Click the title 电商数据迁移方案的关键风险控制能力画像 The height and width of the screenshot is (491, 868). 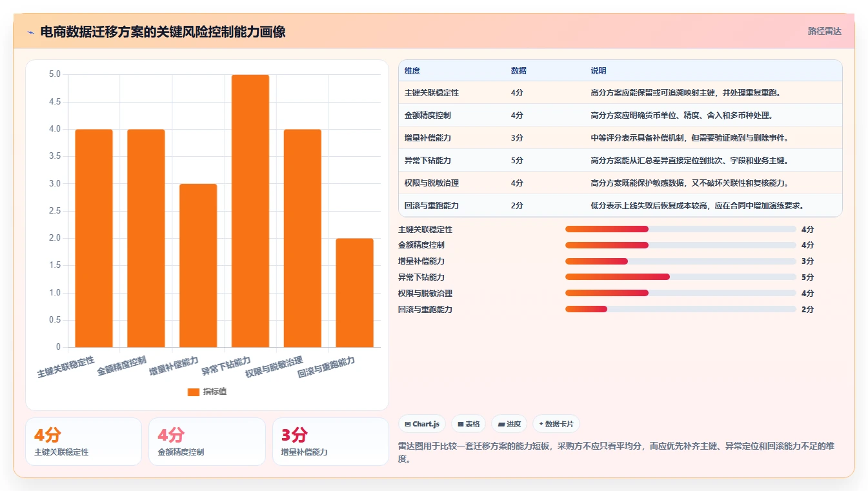[163, 32]
